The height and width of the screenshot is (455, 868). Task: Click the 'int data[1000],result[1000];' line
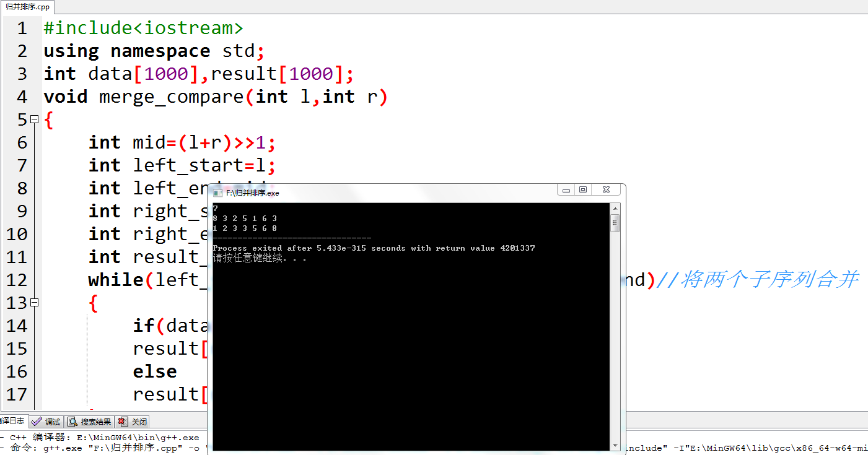coord(199,74)
